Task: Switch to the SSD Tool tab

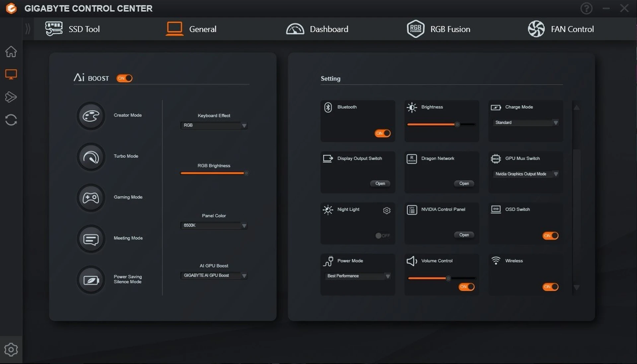Action: (x=72, y=29)
